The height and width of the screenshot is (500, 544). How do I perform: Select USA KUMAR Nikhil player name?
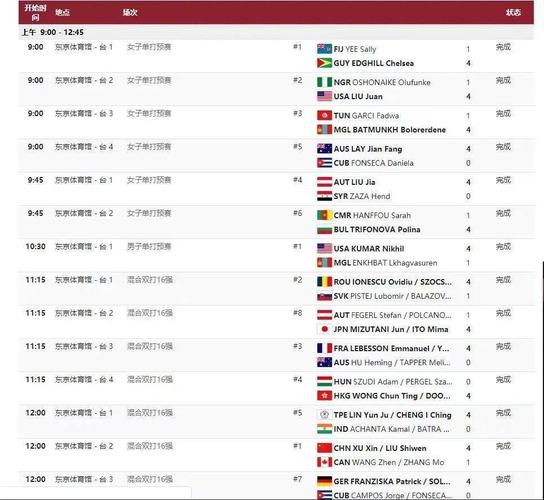pyautogui.click(x=369, y=249)
